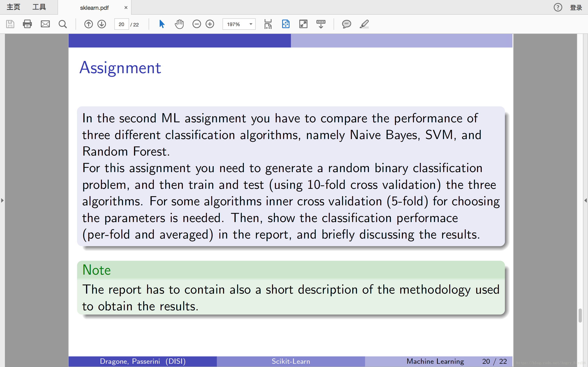
Task: Open the help question mark button
Action: pyautogui.click(x=558, y=7)
